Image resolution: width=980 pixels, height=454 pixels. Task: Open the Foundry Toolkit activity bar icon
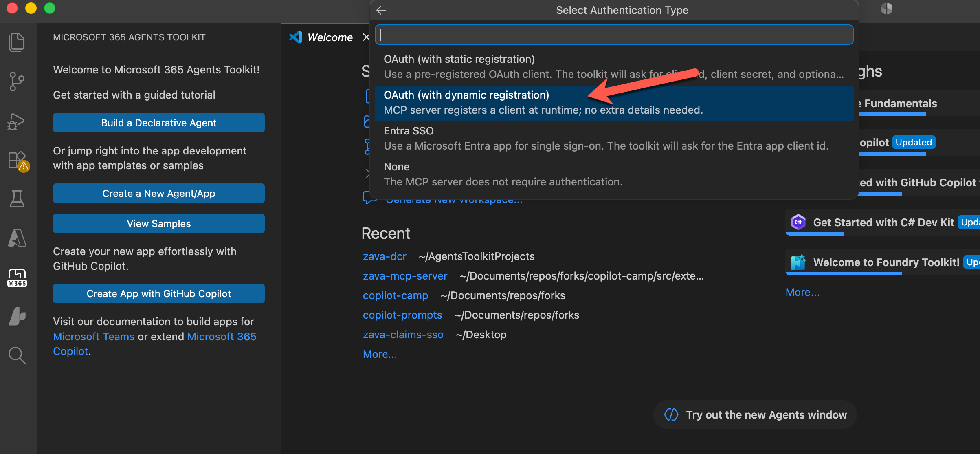point(17,317)
